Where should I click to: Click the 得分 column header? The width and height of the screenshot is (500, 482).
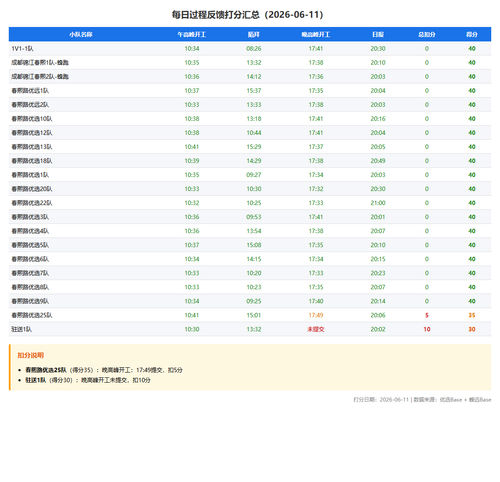tap(472, 34)
